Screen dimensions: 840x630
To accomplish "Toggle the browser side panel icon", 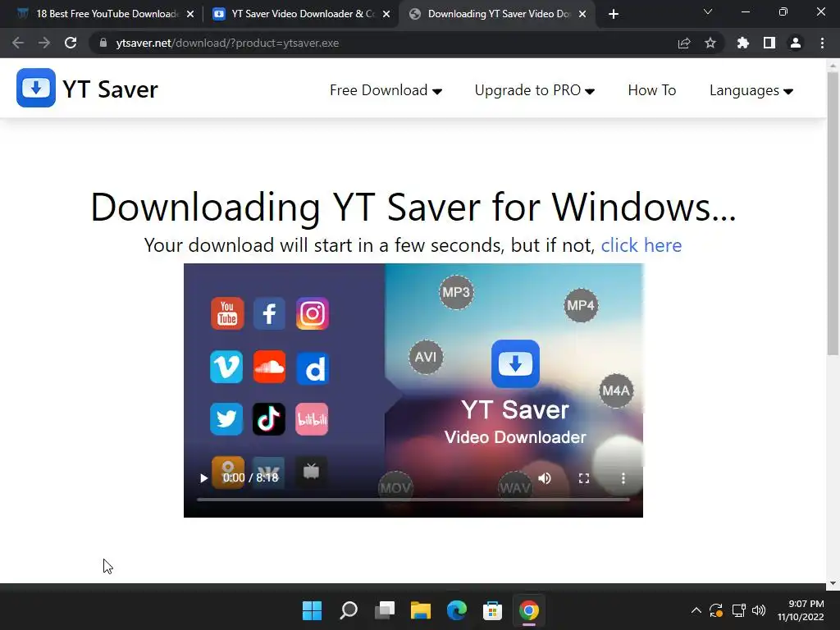I will 769,43.
